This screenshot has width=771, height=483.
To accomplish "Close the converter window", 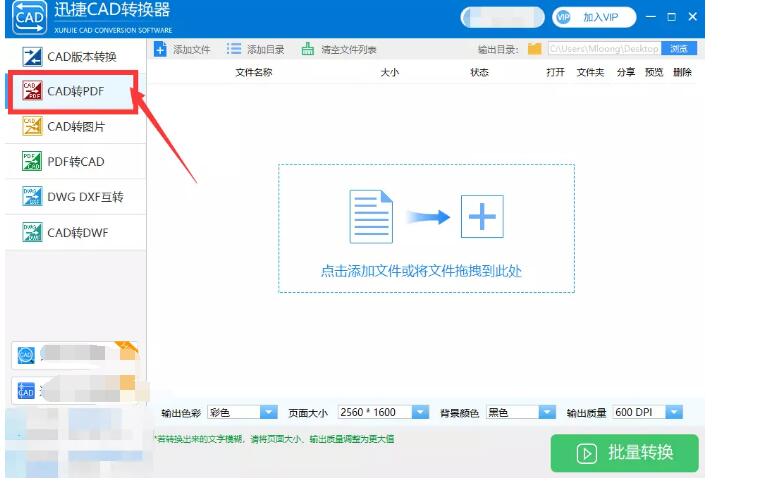I will point(693,17).
